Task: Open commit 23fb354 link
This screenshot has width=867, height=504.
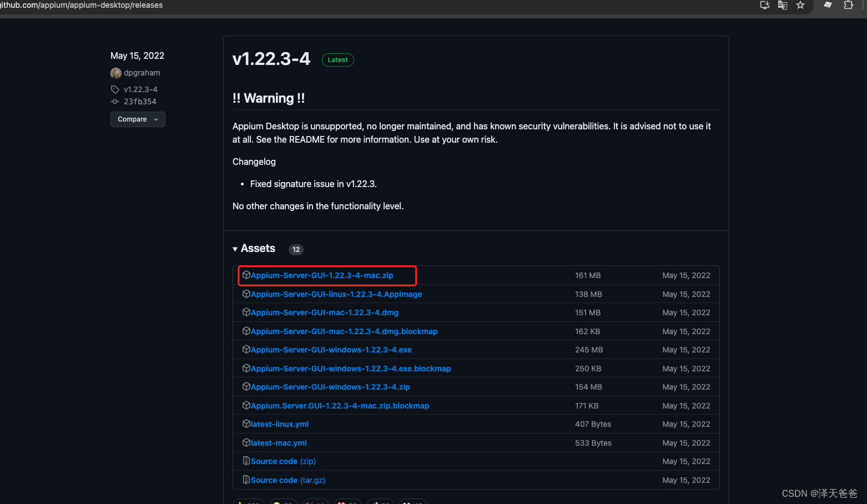Action: point(140,102)
